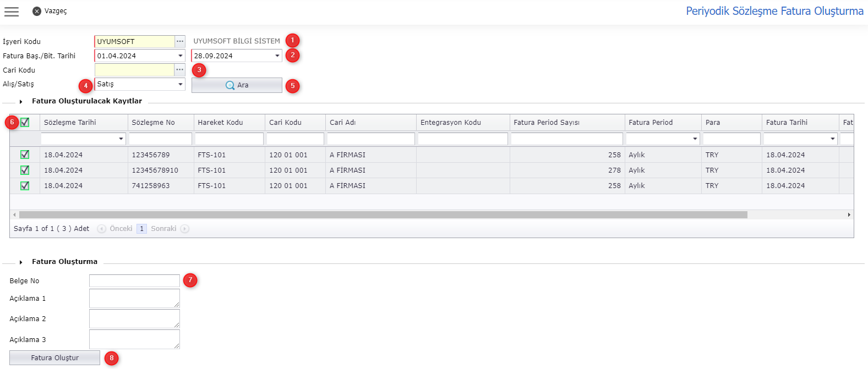Select page 1 in pagination
The height and width of the screenshot is (369, 868).
pos(141,229)
